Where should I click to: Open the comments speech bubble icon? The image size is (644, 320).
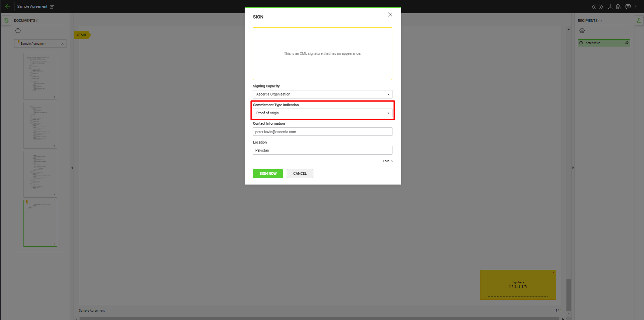tap(628, 7)
